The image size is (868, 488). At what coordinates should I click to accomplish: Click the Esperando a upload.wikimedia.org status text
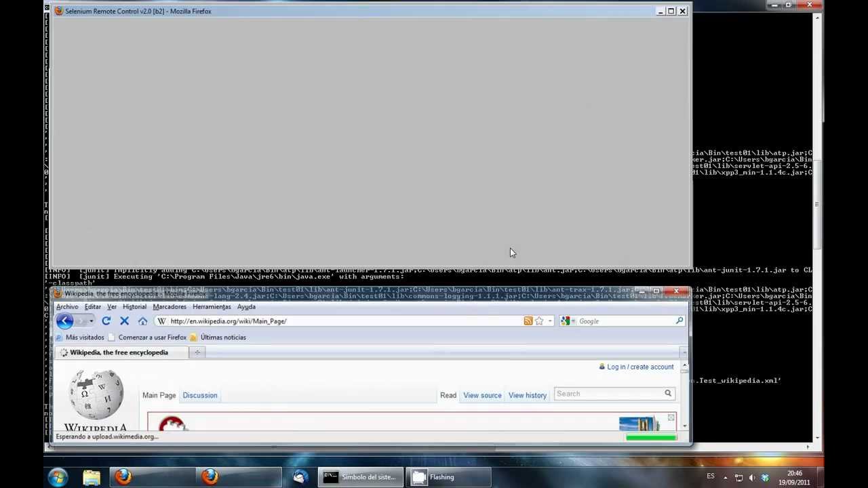click(106, 436)
